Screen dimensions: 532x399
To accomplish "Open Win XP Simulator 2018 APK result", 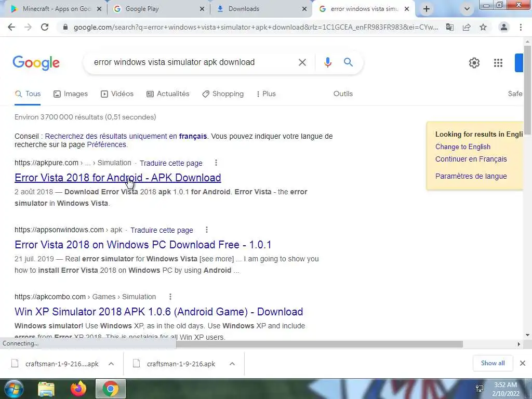I will (159, 312).
